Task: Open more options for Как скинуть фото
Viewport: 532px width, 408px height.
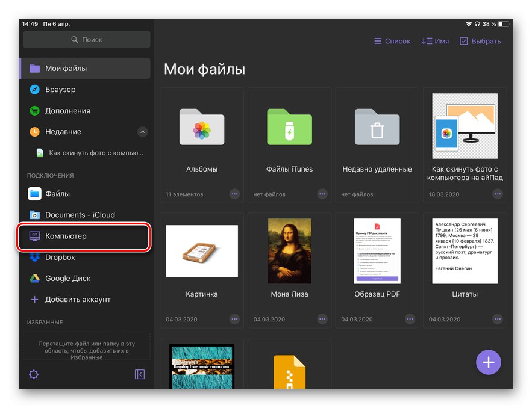Action: click(x=498, y=194)
